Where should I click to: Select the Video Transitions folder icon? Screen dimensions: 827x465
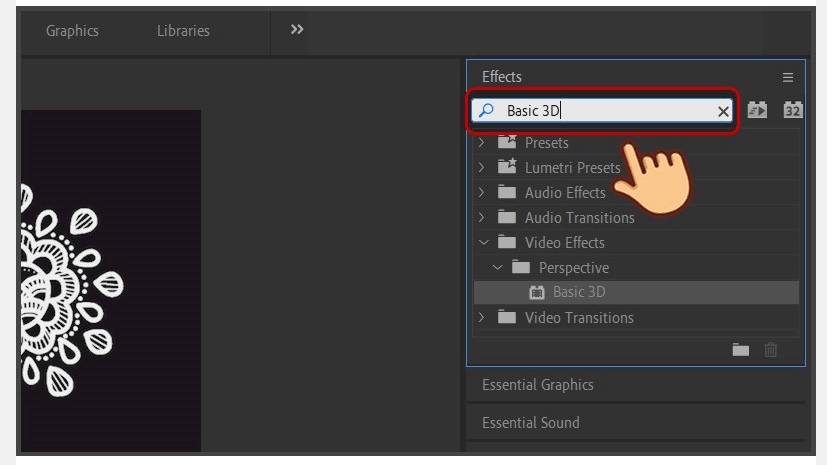[507, 317]
